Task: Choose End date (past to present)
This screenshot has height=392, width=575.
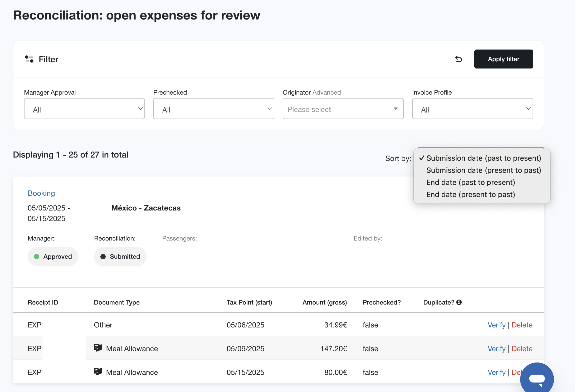Action: [x=482, y=182]
